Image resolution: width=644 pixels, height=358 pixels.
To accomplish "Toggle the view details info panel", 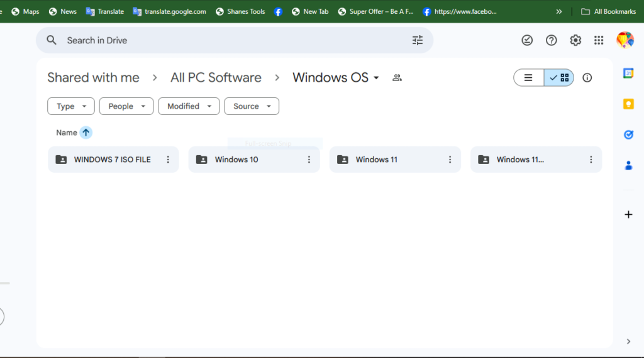I will [x=587, y=78].
